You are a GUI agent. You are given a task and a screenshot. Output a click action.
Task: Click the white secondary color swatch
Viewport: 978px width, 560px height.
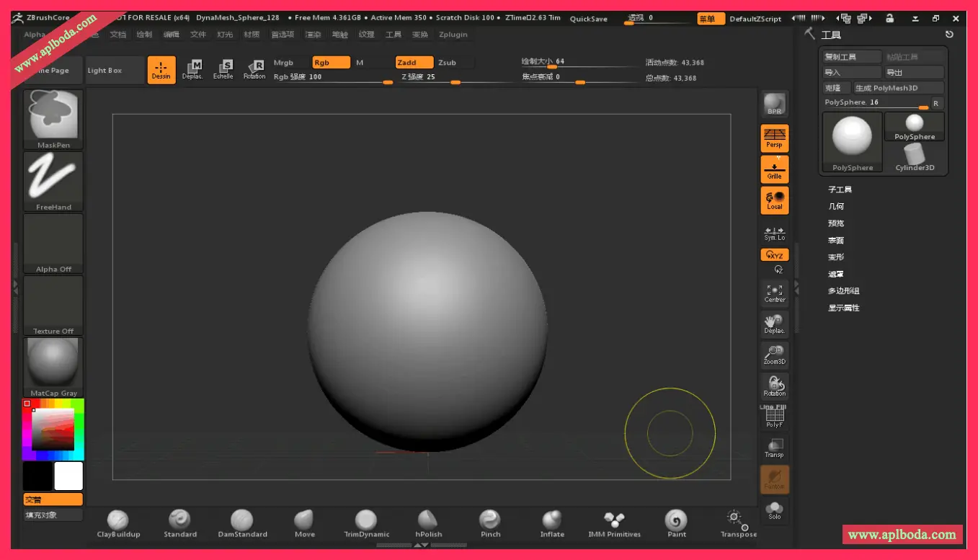[x=68, y=476]
